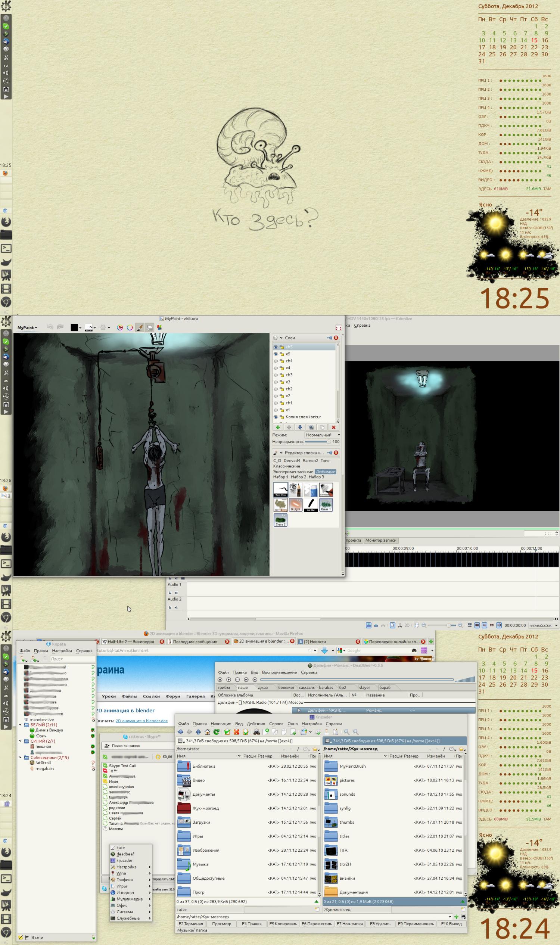Viewport: 560px width, 945px height.
Task: Click 'F8 Удалить' button in Krusader
Action: tap(380, 923)
